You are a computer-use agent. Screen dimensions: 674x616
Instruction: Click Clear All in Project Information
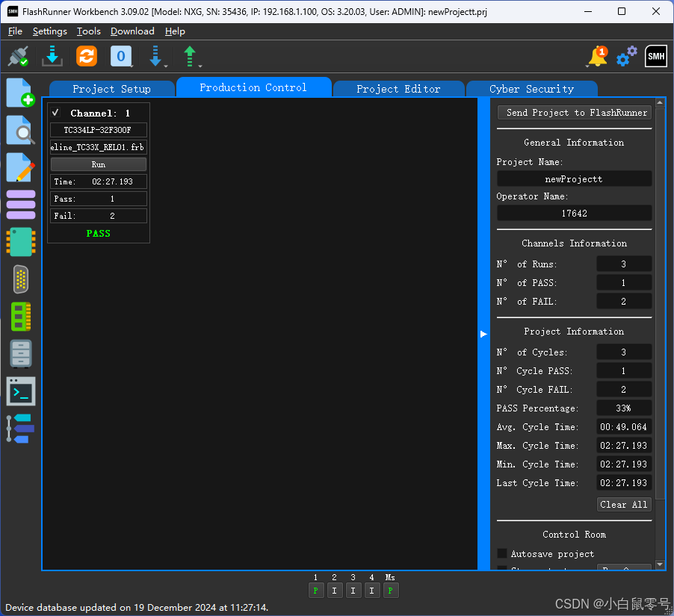click(624, 504)
